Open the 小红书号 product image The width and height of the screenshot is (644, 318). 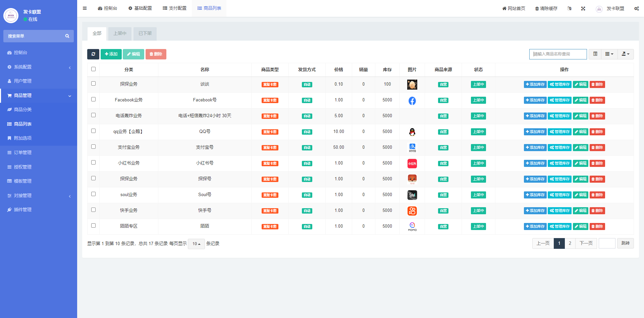click(412, 164)
